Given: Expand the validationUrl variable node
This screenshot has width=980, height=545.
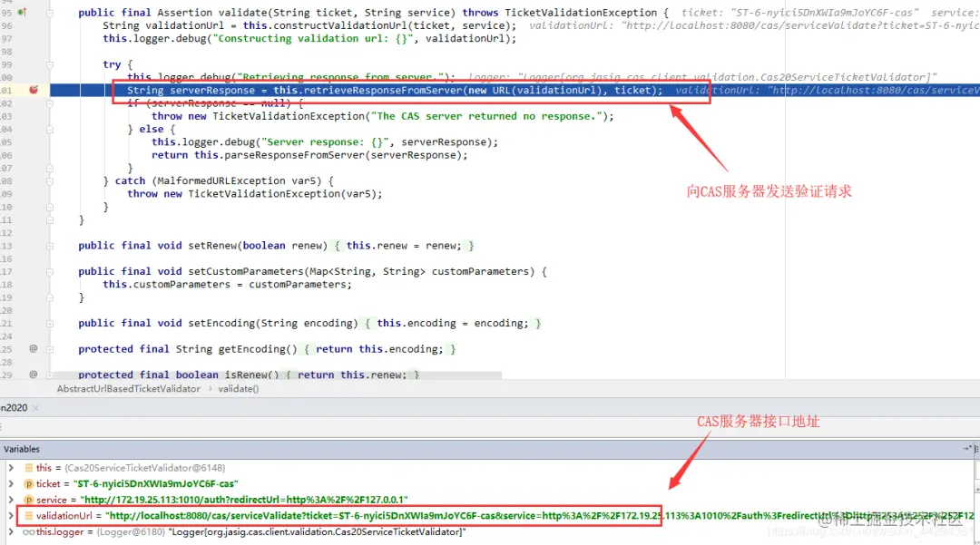Looking at the screenshot, I should click(x=11, y=516).
